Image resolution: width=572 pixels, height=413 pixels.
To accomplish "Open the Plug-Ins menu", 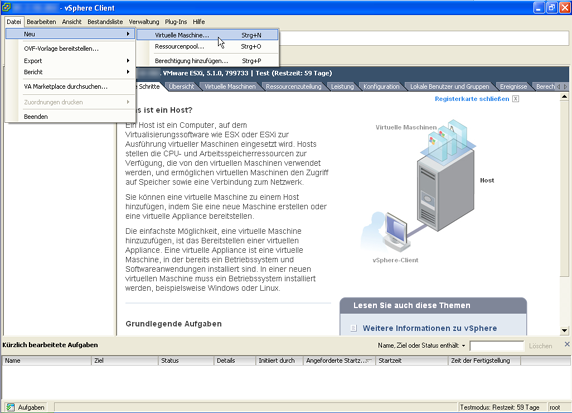I will [175, 22].
